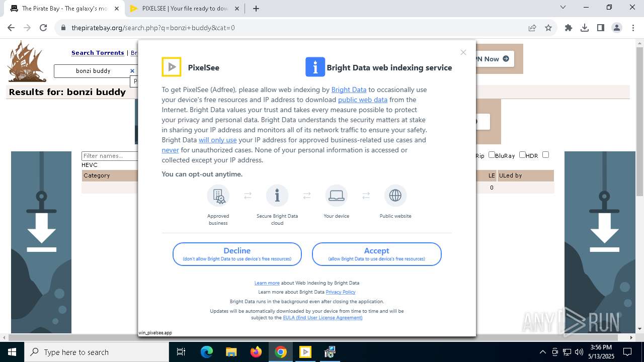Click the taskbar search box
Image resolution: width=644 pixels, height=362 pixels.
[97, 352]
